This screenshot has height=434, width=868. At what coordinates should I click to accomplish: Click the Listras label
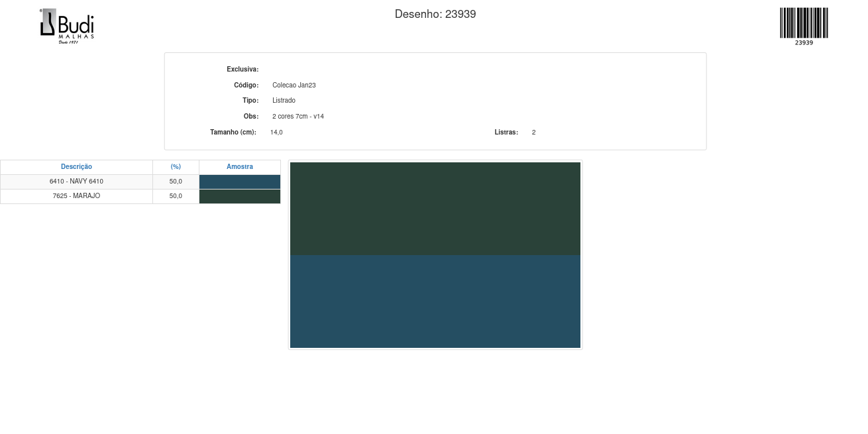(506, 133)
